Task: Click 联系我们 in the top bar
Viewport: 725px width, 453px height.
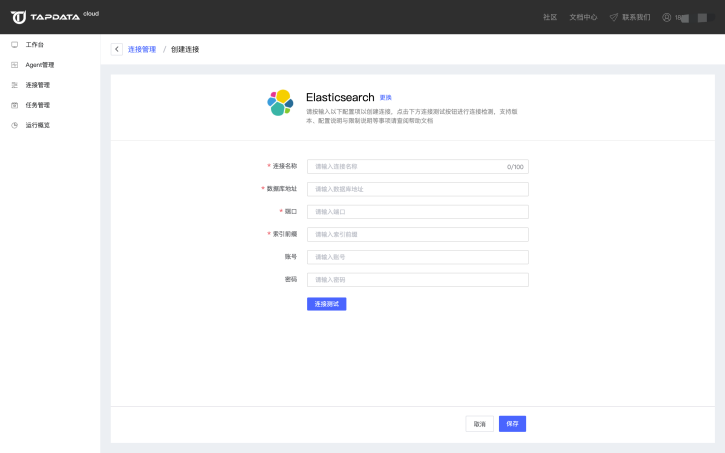Action: (636, 17)
